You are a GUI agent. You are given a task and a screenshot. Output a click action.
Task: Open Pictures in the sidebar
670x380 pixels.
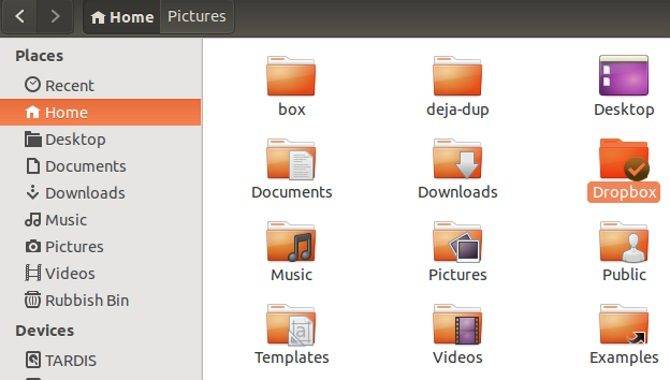coord(100,247)
